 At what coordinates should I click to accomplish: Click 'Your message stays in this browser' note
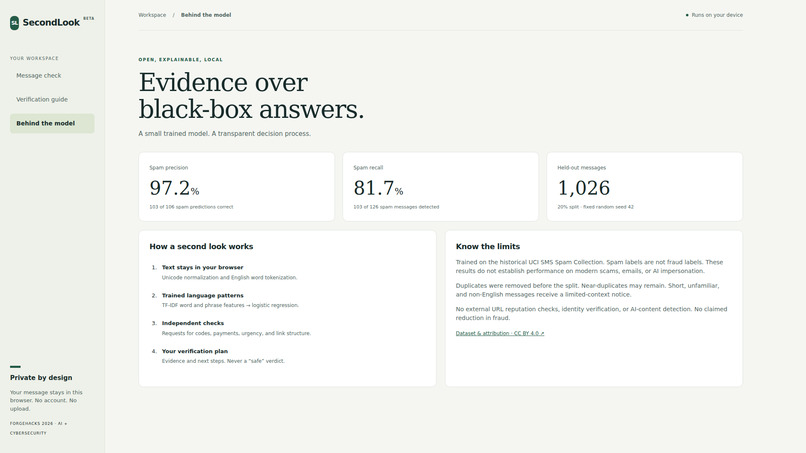[46, 401]
